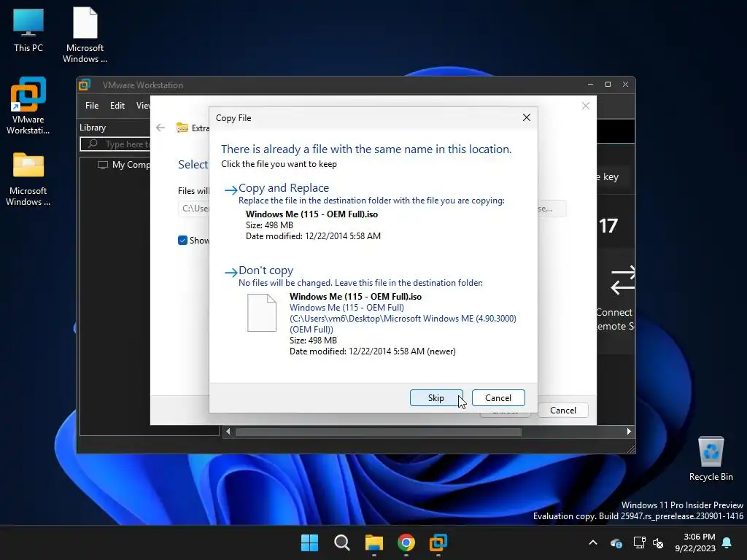
Task: Click the extraction destination path field
Action: pos(193,209)
